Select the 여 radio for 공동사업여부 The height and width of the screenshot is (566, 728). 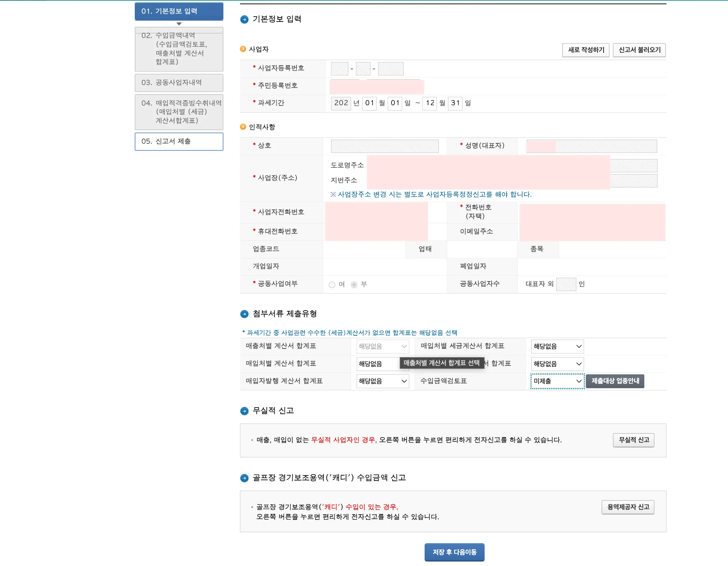(x=332, y=285)
